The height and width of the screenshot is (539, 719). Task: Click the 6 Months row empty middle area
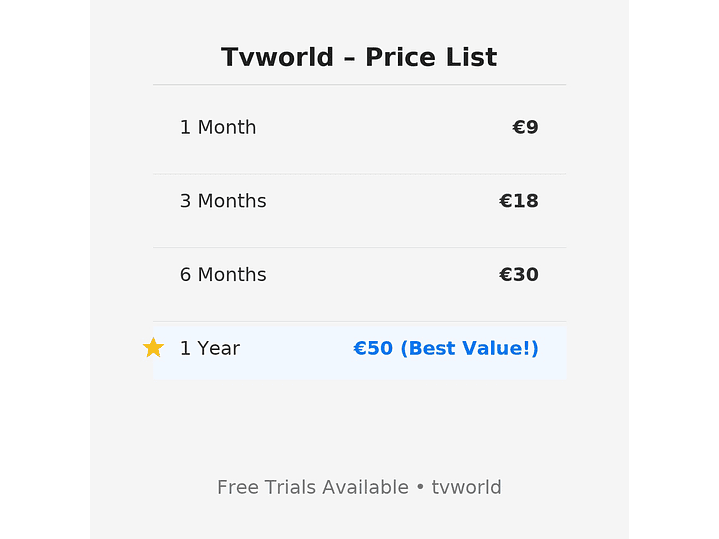tap(380, 275)
